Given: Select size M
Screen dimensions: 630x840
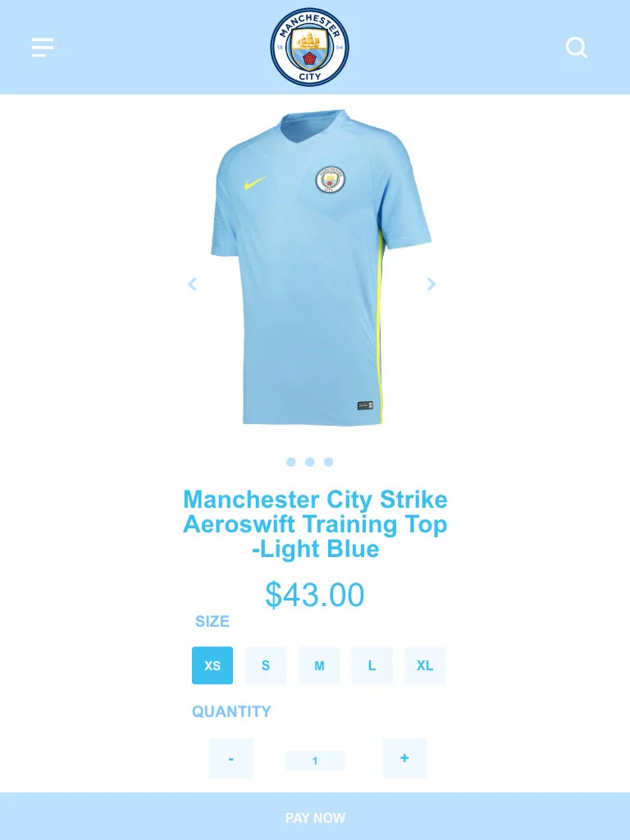Looking at the screenshot, I should pyautogui.click(x=319, y=665).
